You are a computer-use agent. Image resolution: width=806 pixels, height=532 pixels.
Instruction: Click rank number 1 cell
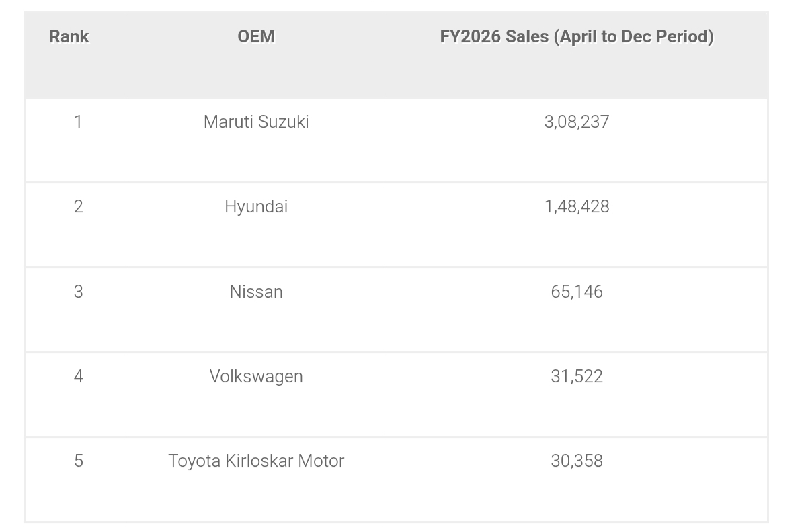78,122
